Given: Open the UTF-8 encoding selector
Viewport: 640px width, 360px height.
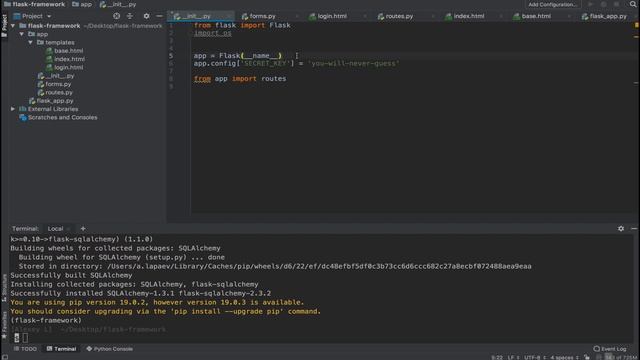Looking at the screenshot, I should pos(535,358).
